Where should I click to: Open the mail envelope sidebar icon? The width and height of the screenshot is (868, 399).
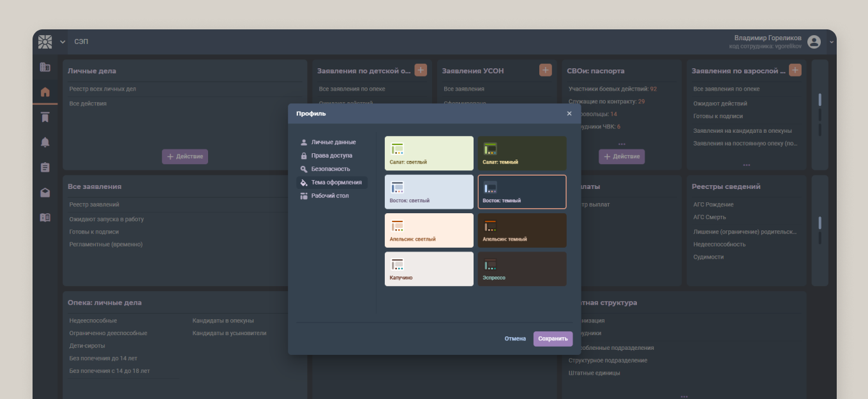45,192
